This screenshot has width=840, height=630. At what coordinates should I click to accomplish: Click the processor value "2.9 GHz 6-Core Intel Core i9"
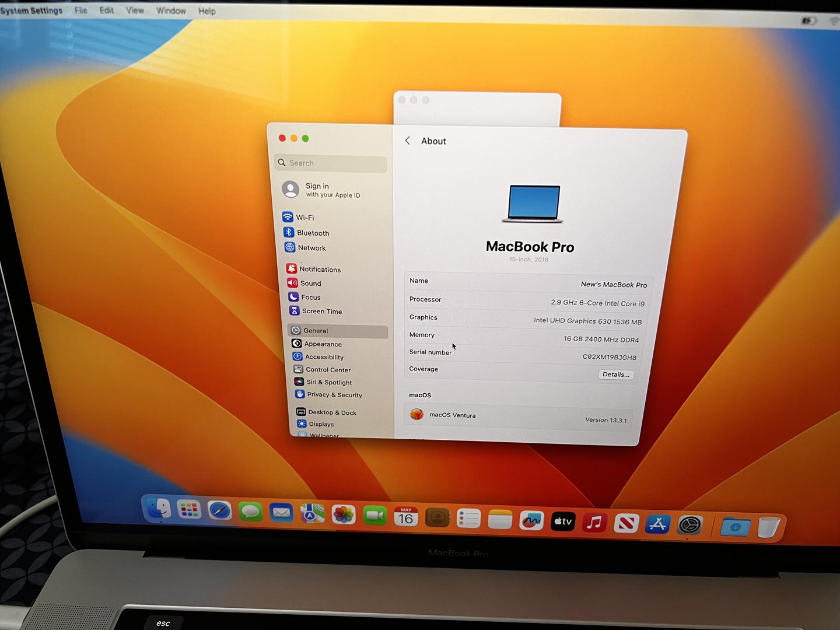[598, 303]
